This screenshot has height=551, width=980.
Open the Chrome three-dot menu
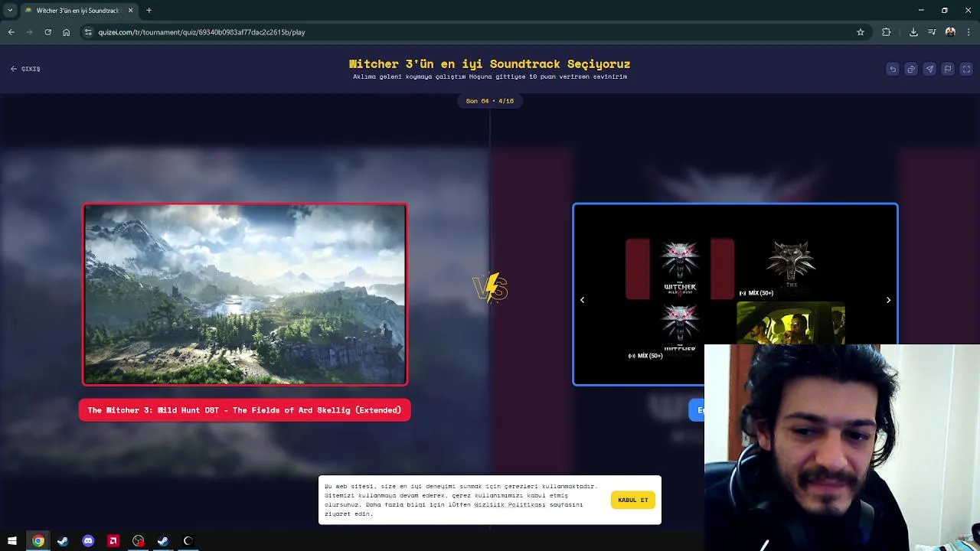[969, 32]
